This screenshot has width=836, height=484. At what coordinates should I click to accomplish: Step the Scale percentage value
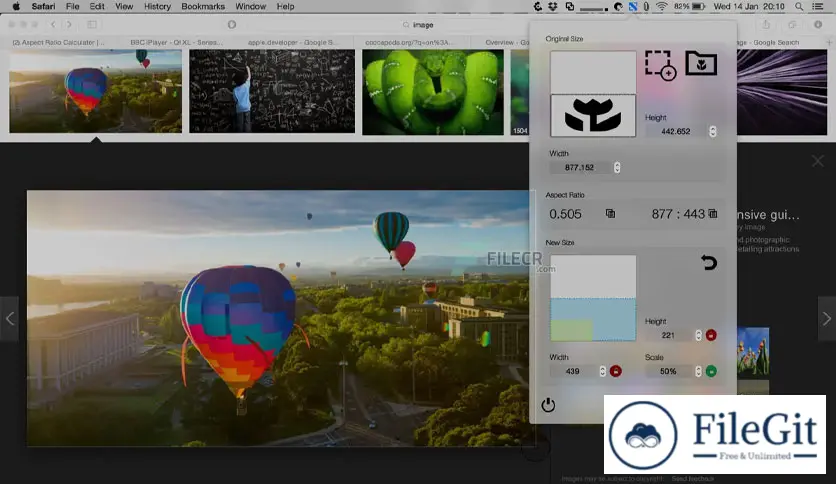(698, 371)
